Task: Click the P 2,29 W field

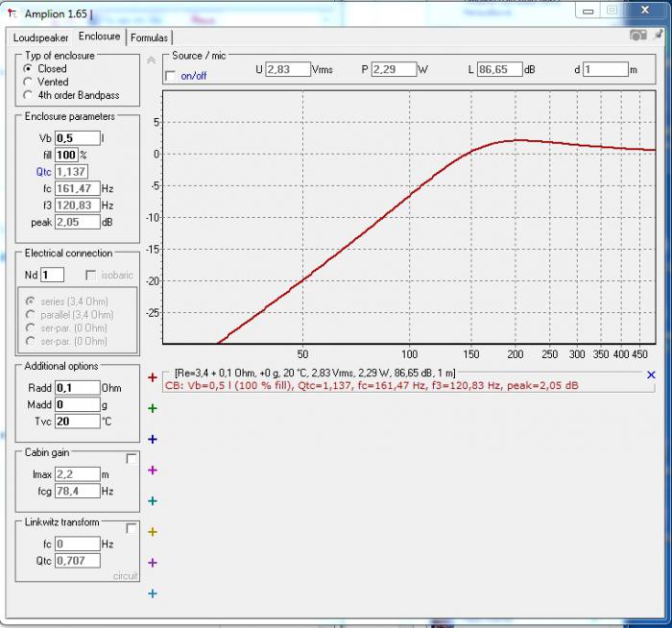Action: point(394,69)
